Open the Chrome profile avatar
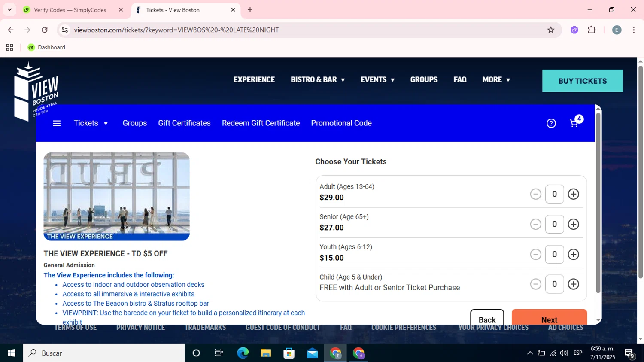This screenshot has height=362, width=644. point(617,30)
